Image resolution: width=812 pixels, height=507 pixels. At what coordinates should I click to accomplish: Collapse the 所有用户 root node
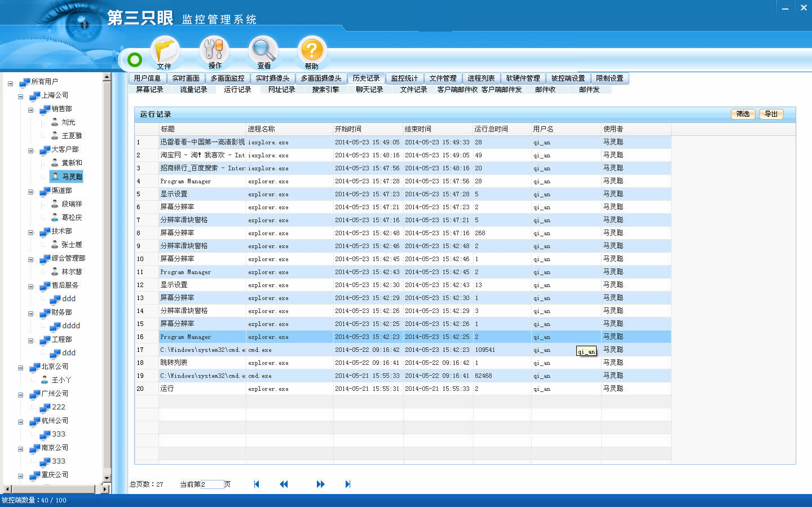click(x=10, y=83)
